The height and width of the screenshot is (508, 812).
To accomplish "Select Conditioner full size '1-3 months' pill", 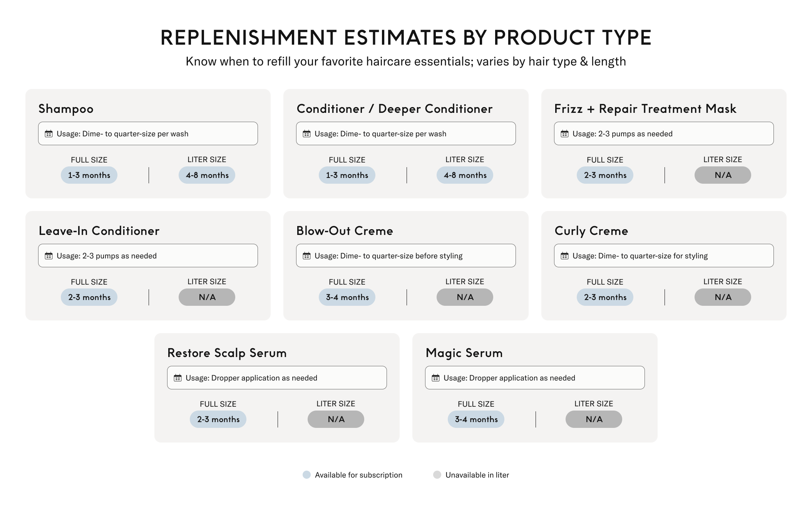I will 347,175.
